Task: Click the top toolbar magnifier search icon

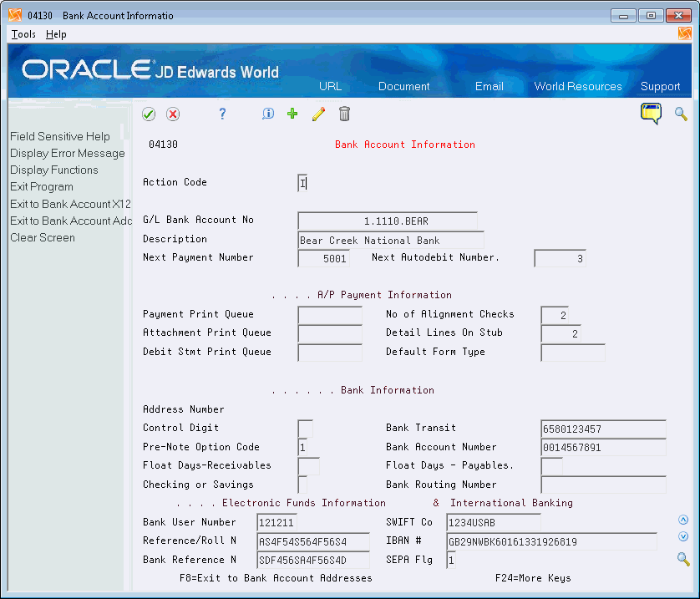Action: (681, 114)
